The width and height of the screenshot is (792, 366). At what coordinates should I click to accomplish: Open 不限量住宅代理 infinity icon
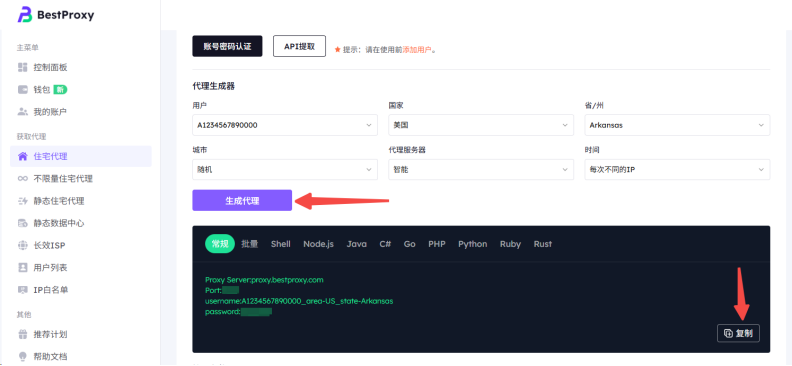[x=22, y=179]
